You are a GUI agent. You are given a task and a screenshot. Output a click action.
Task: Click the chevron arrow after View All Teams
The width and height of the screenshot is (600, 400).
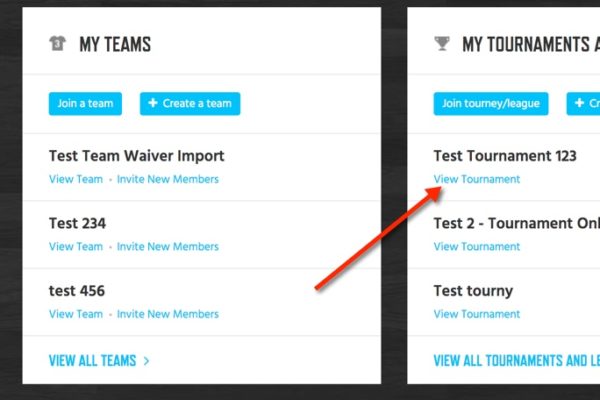tap(146, 361)
